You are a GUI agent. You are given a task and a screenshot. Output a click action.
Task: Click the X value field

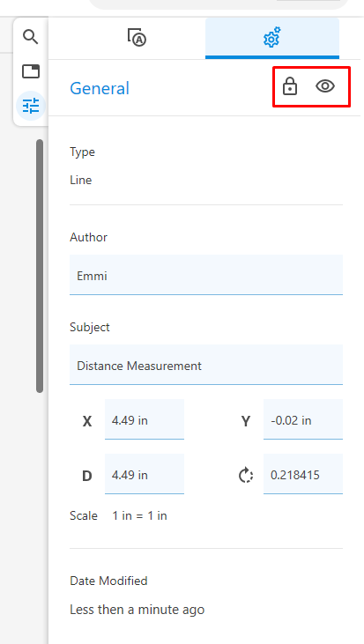pos(145,419)
